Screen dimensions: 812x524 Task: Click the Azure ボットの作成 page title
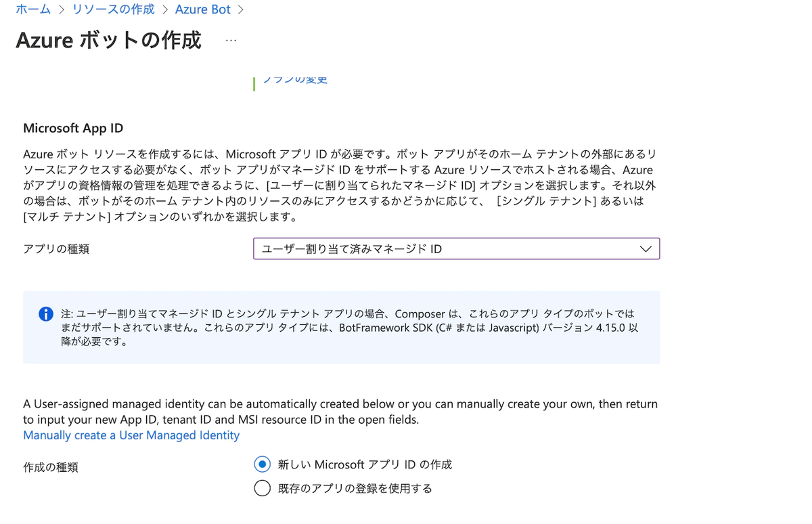pos(108,40)
